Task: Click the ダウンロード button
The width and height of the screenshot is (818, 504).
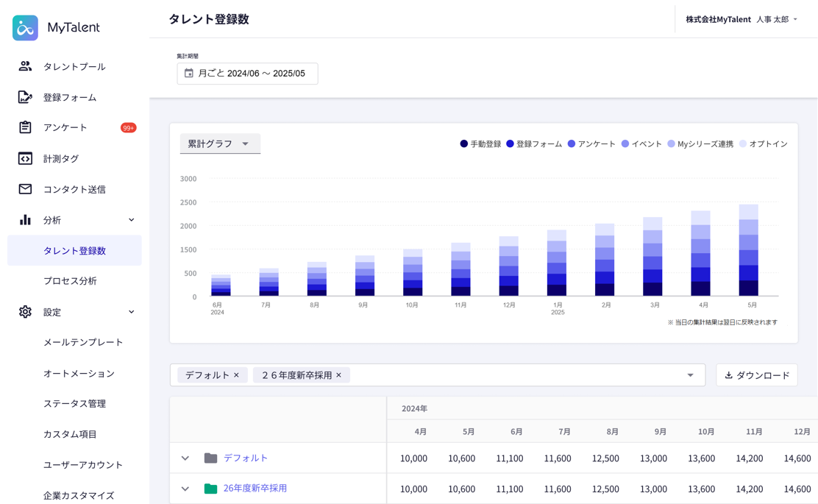Action: click(756, 375)
